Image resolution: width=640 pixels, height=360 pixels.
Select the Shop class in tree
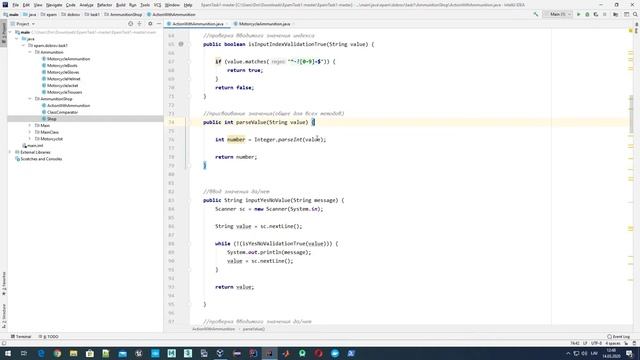coord(51,119)
